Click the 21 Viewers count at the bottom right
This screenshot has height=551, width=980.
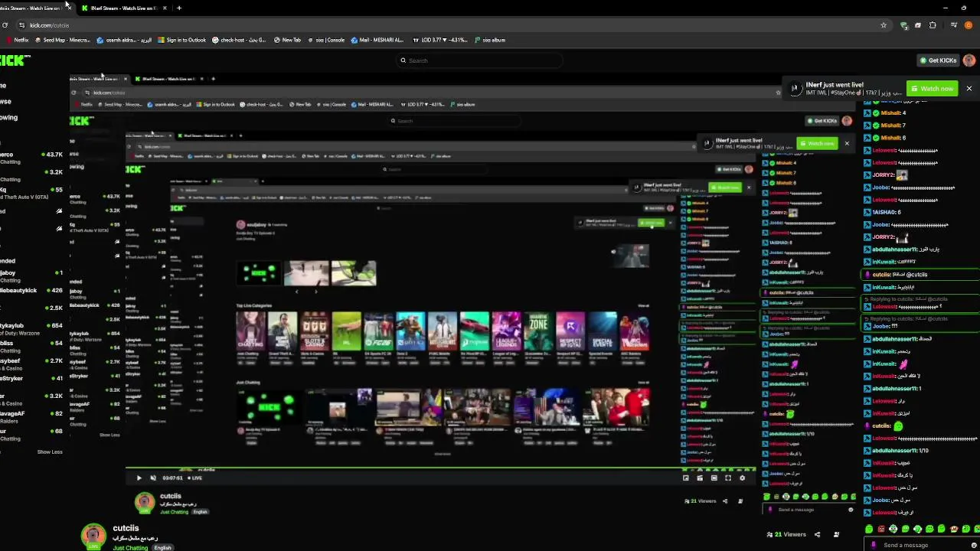pyautogui.click(x=786, y=535)
